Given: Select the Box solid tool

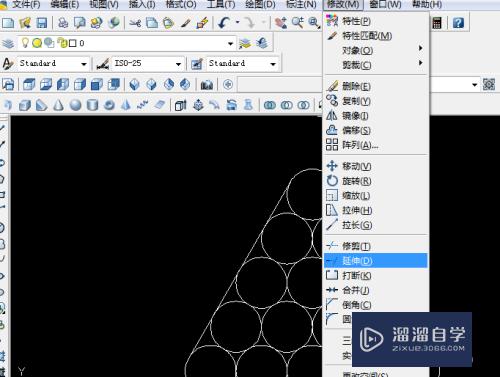Looking at the screenshot, I should coord(25,105).
